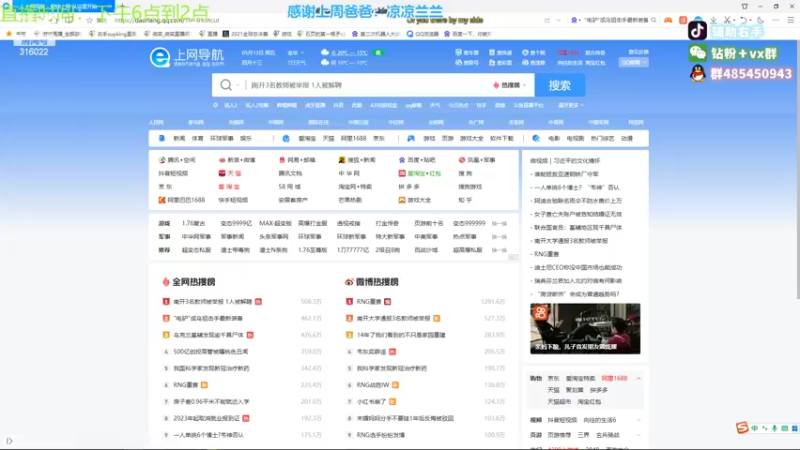The image size is (800, 450).
Task: Click the blue 搜索 button
Action: tap(560, 85)
